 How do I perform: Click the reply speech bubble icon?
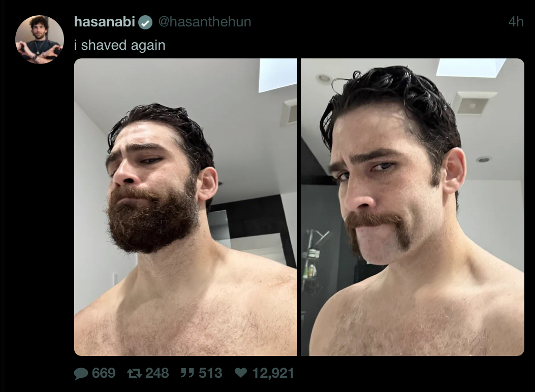tap(81, 373)
